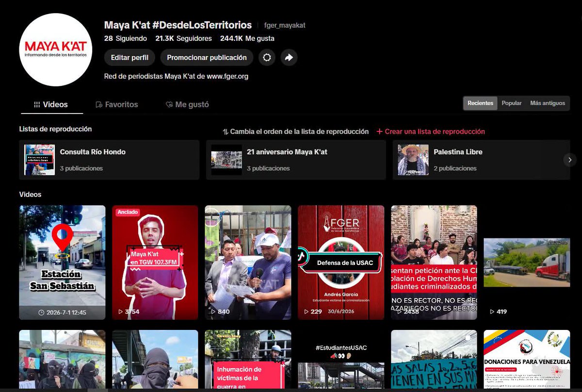Screen dimensions: 582x392
Task: Open the video with 2438 plays
Action: [x=434, y=262]
